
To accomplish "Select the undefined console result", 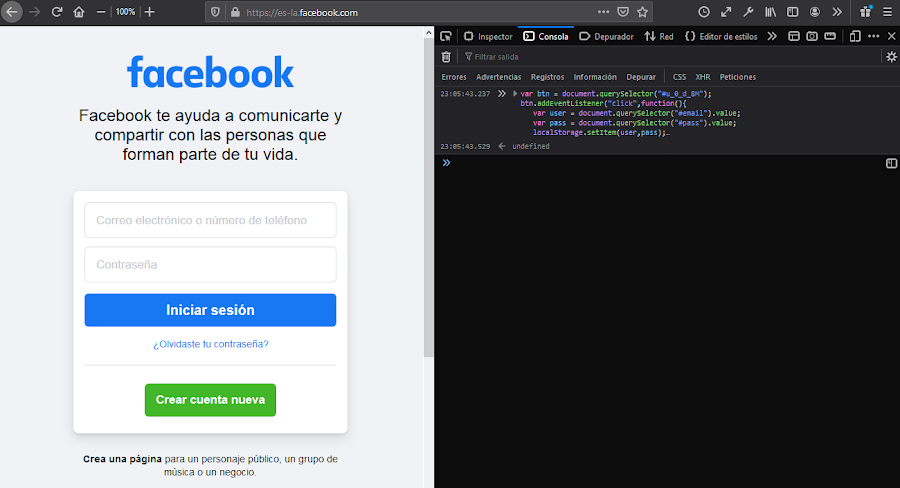I will [530, 146].
